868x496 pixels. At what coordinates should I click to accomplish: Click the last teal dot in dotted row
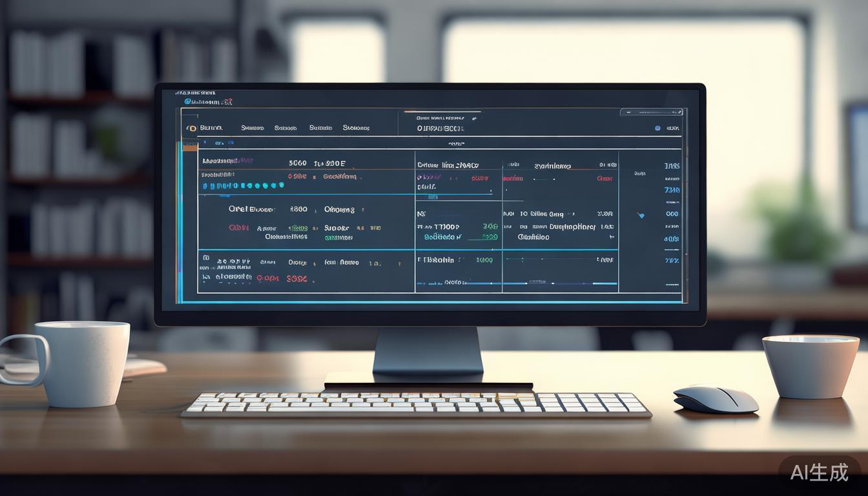[x=281, y=185]
